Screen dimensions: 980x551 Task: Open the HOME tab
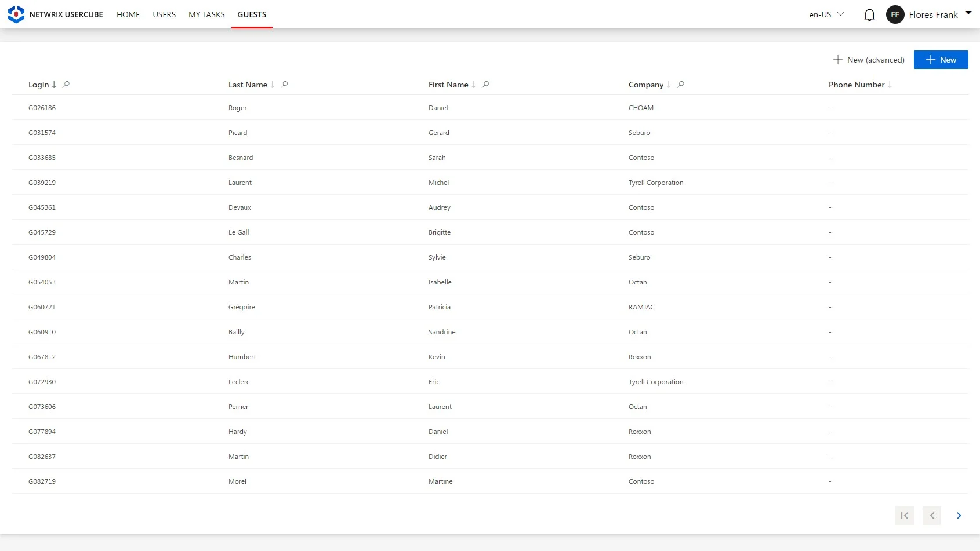click(x=128, y=14)
